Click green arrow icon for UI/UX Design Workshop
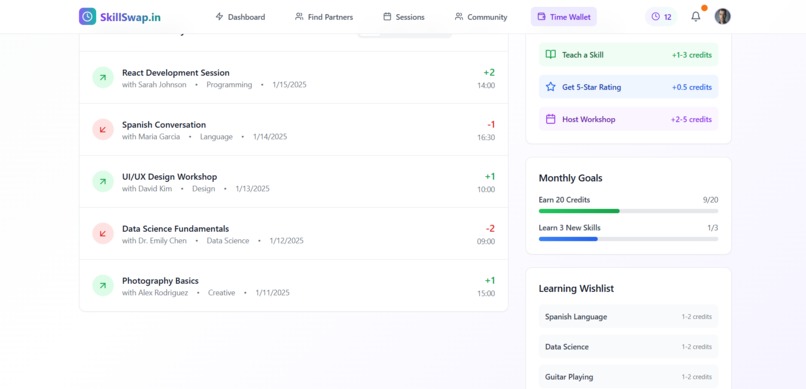806x389 pixels. (x=103, y=181)
